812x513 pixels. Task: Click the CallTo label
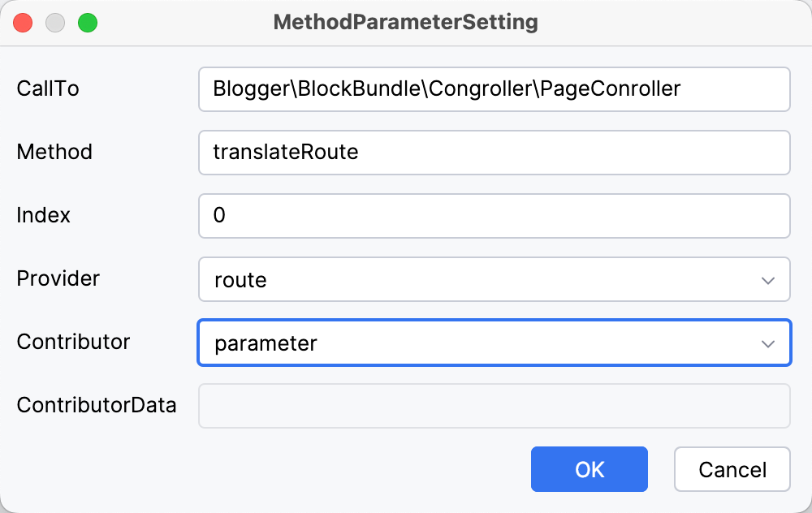[x=47, y=89]
